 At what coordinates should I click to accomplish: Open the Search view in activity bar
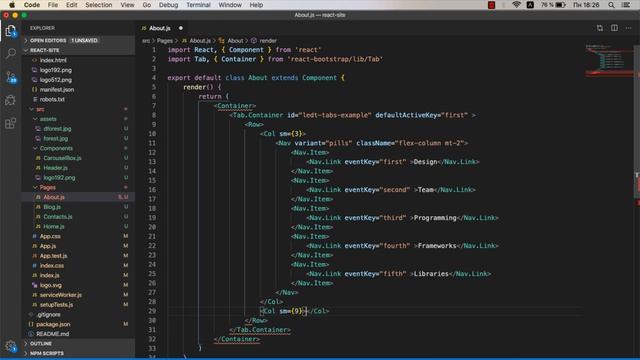coord(11,53)
